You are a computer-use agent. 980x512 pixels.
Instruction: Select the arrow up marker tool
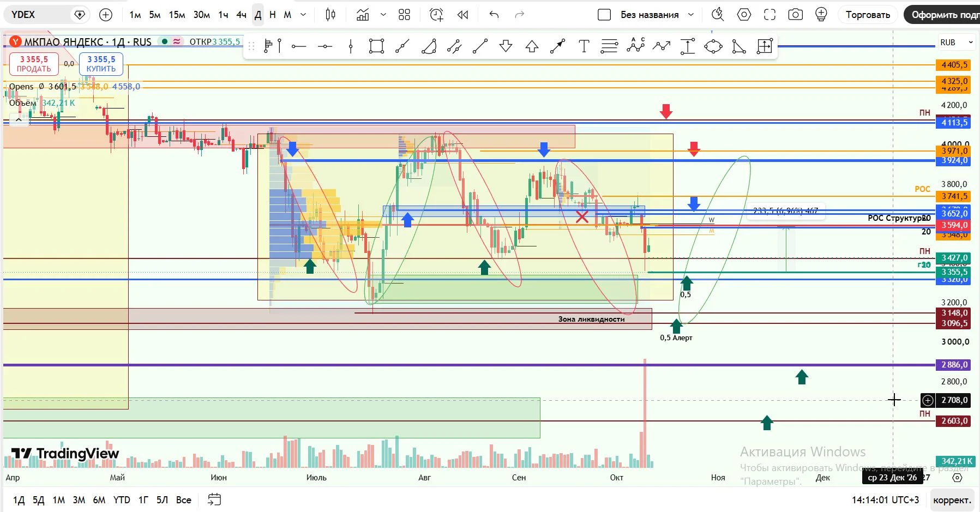[x=532, y=46]
